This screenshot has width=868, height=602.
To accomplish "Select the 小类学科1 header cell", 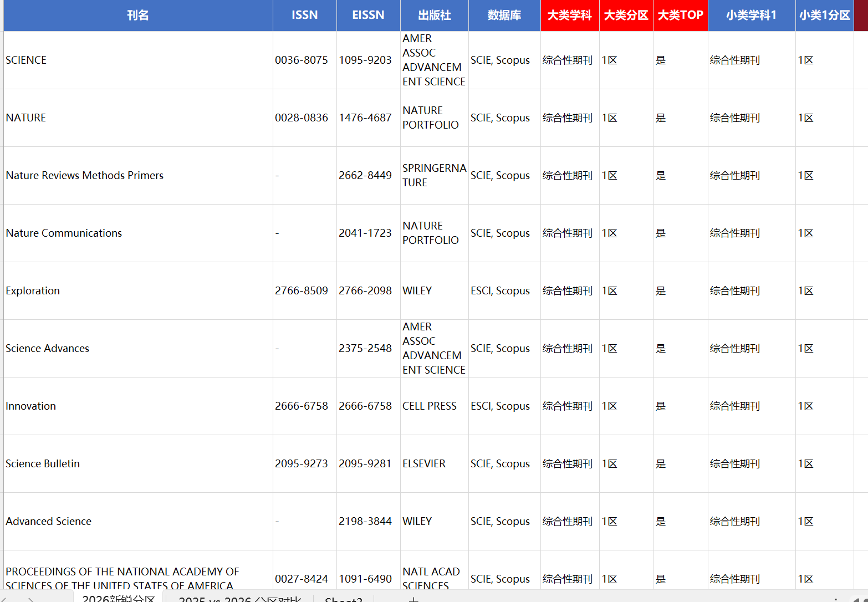I will tap(752, 16).
